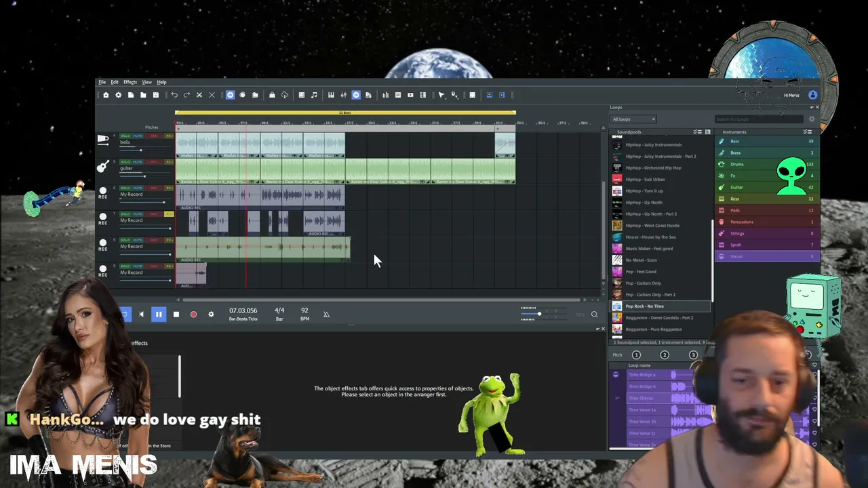
Task: Open the mixer faders icon
Action: [x=343, y=95]
